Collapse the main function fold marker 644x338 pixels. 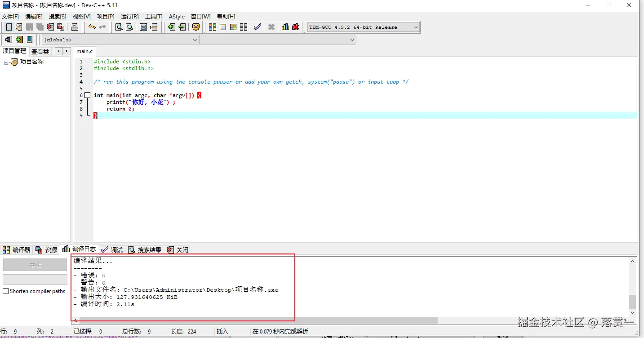(87, 95)
